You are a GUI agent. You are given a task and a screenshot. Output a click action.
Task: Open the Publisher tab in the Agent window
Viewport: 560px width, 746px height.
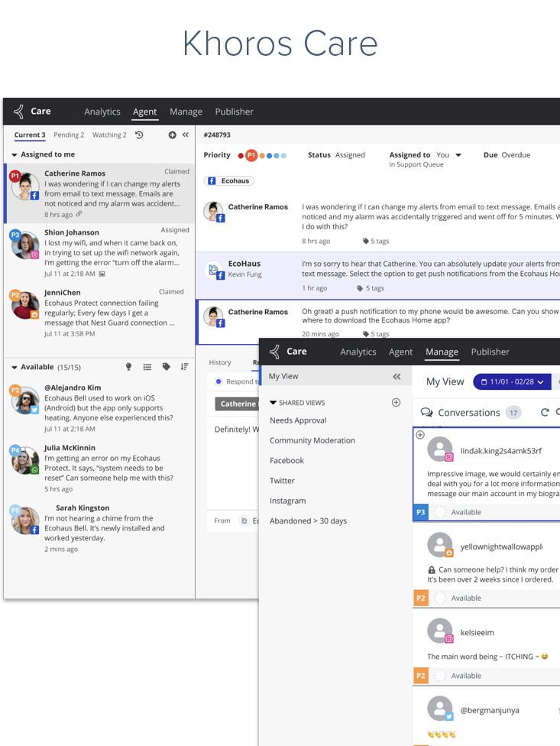click(234, 112)
